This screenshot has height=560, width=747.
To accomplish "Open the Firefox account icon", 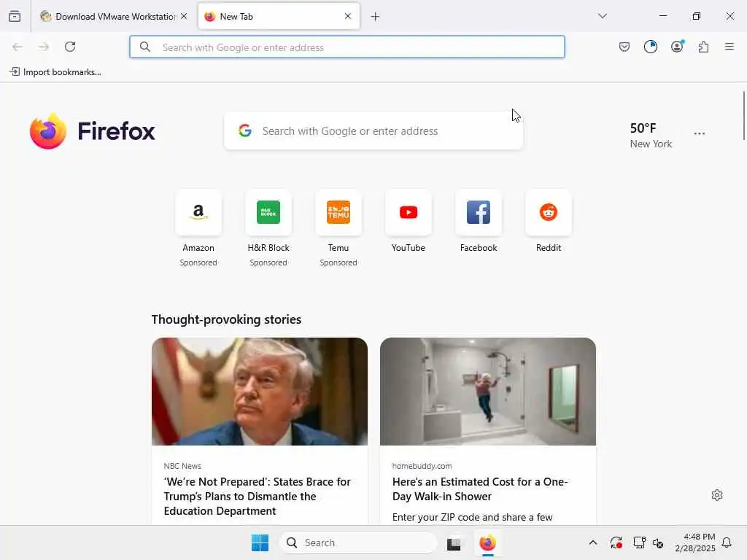I will [x=677, y=47].
